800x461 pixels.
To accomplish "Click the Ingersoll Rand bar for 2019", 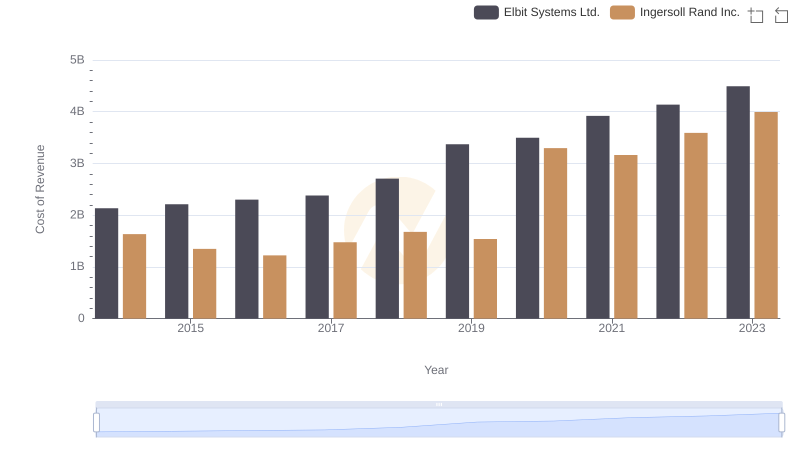I will pyautogui.click(x=485, y=279).
